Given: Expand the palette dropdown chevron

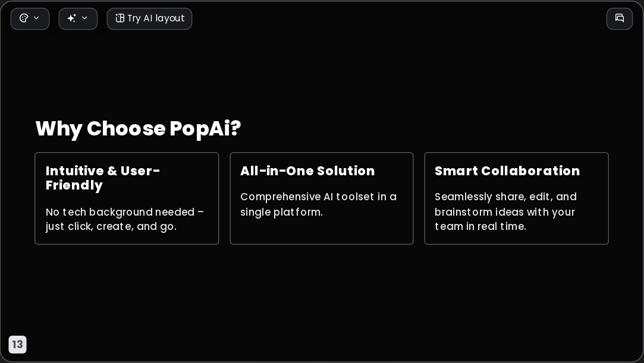Looking at the screenshot, I should point(36,18).
